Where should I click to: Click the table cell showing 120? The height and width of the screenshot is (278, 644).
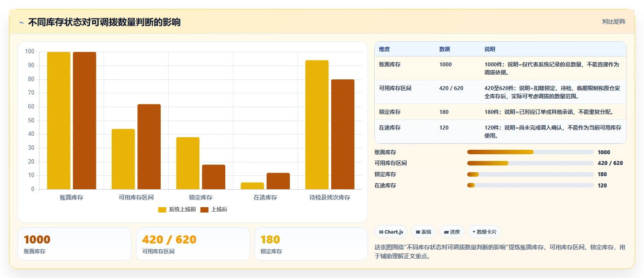tap(444, 128)
